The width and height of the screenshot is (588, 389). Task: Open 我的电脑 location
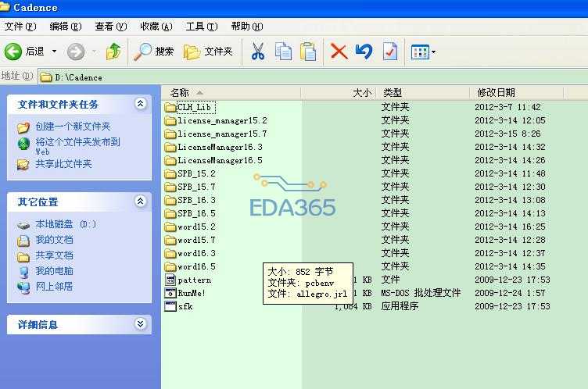click(x=54, y=271)
